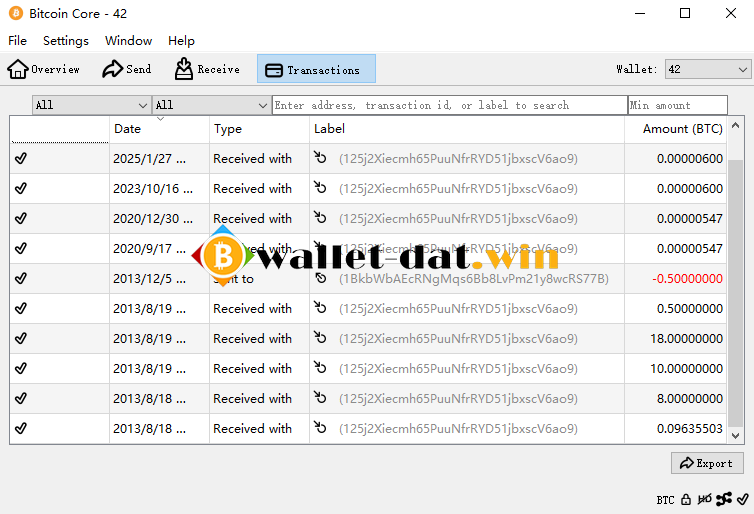Click the confirmed checkmark of the 2013/12/5 row
Image resolution: width=754 pixels, height=514 pixels.
coord(21,278)
